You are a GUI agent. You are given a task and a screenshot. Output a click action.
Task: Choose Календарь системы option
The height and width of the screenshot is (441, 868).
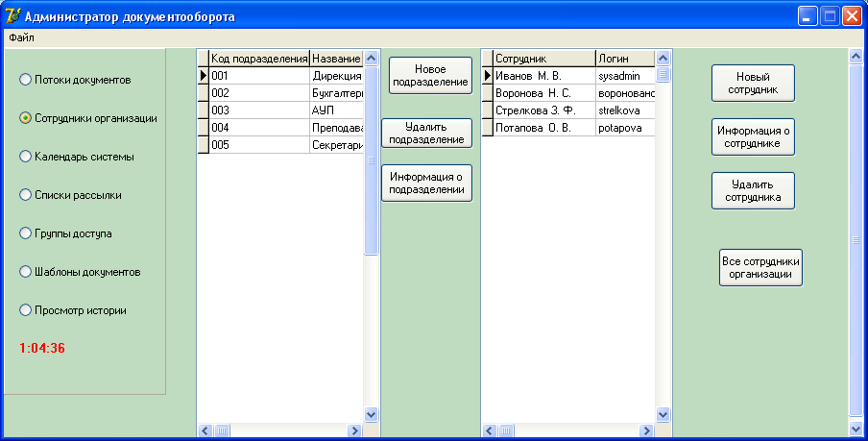point(77,157)
